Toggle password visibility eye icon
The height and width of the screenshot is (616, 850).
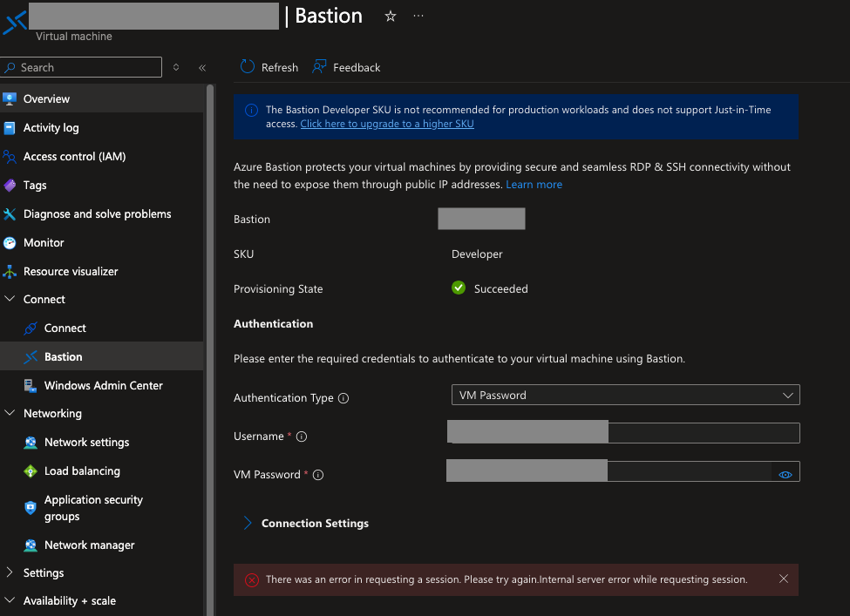coord(785,475)
